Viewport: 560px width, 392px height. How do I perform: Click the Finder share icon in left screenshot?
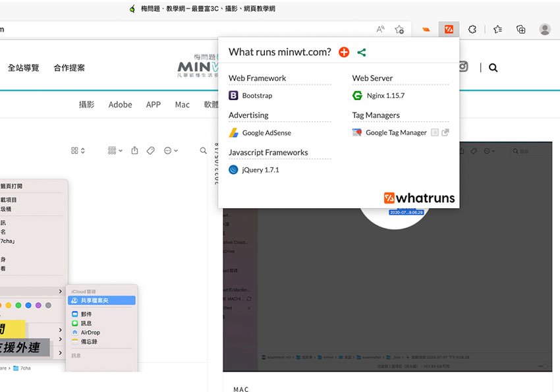point(134,150)
